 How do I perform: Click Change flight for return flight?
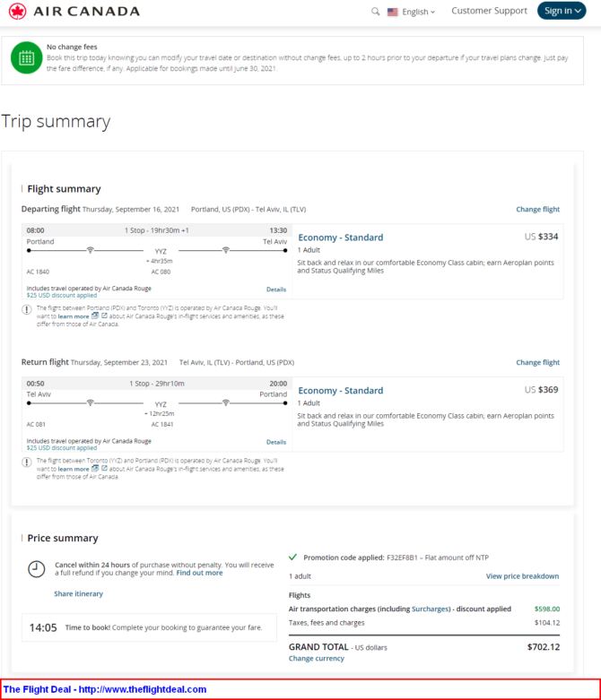click(537, 362)
